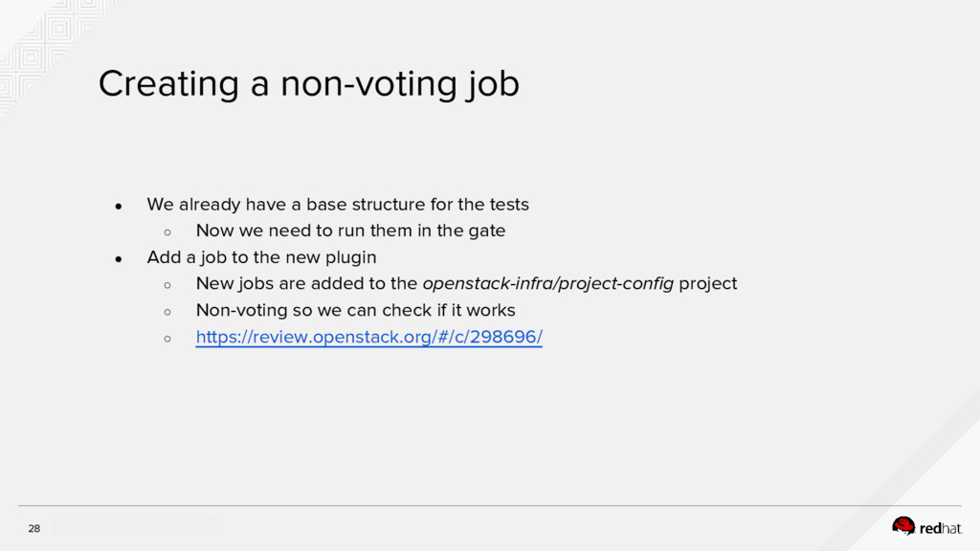This screenshot has height=551, width=980.
Task: Click the horizontal divider line above the footer
Action: point(490,505)
